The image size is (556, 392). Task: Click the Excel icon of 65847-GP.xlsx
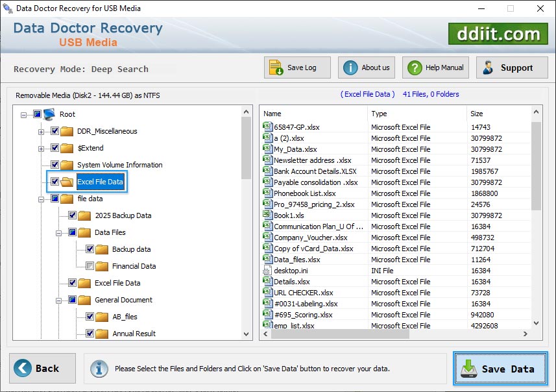coord(267,127)
